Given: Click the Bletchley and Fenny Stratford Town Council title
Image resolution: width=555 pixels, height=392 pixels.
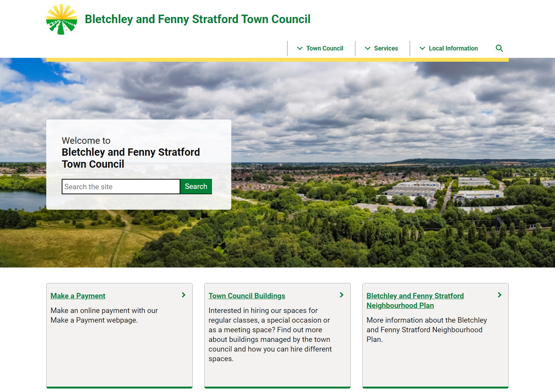Looking at the screenshot, I should pyautogui.click(x=198, y=19).
